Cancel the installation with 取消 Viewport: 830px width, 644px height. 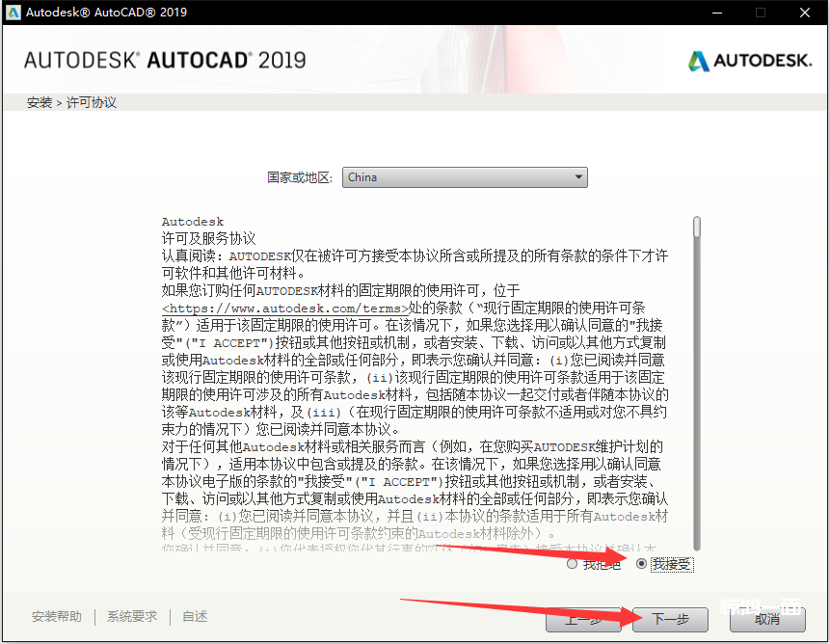767,619
